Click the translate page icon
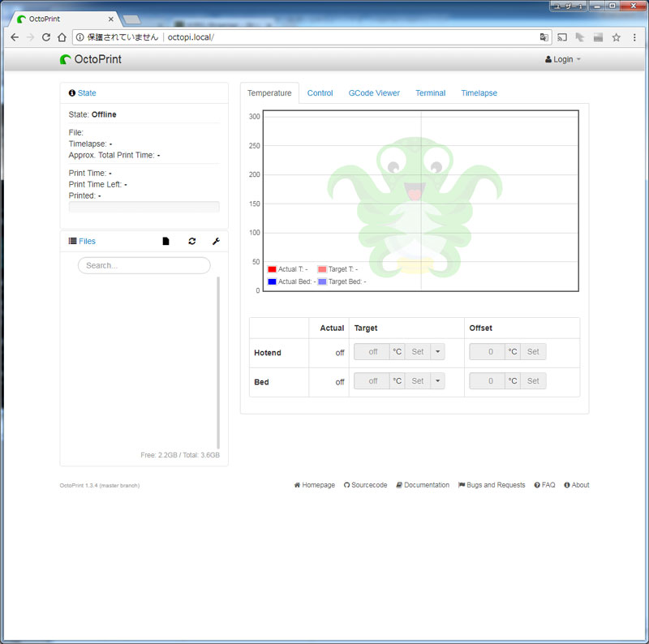649x644 pixels. tap(544, 37)
